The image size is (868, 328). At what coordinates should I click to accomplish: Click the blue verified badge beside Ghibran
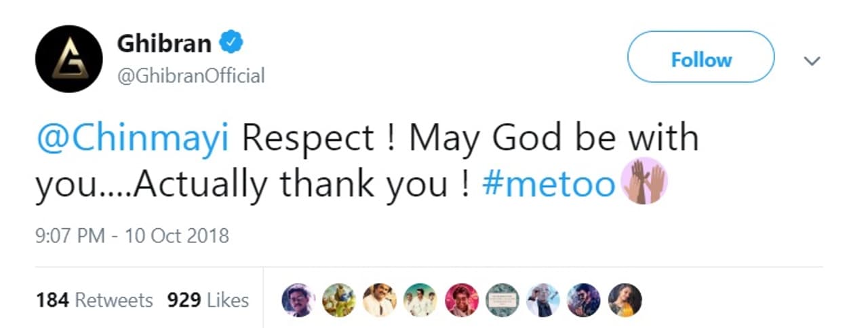(233, 44)
